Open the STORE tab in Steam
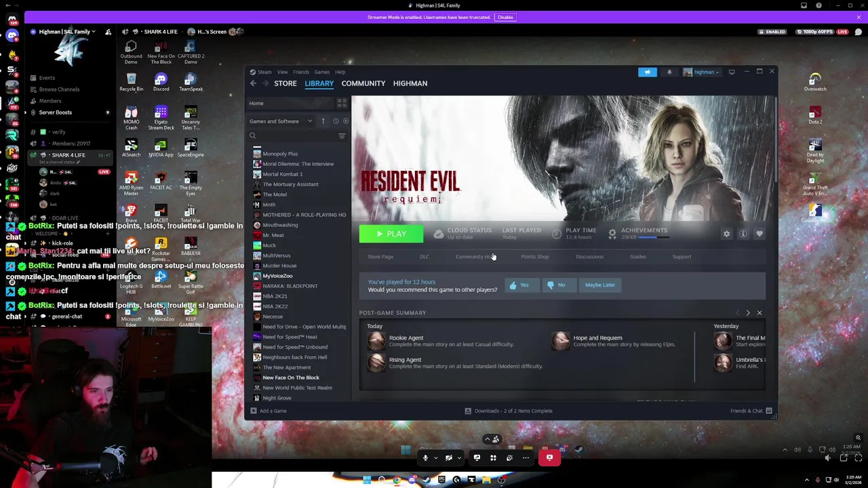Screen dimensions: 868x488 (285, 83)
